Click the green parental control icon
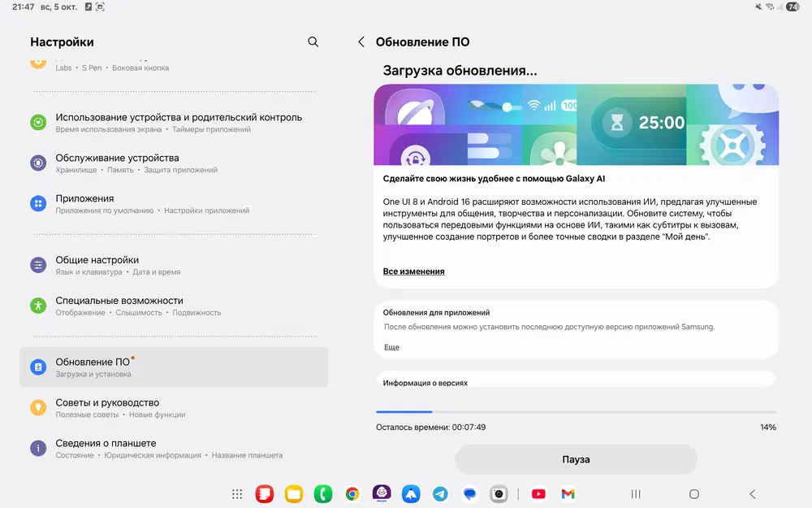The image size is (812, 508). pyautogui.click(x=38, y=123)
